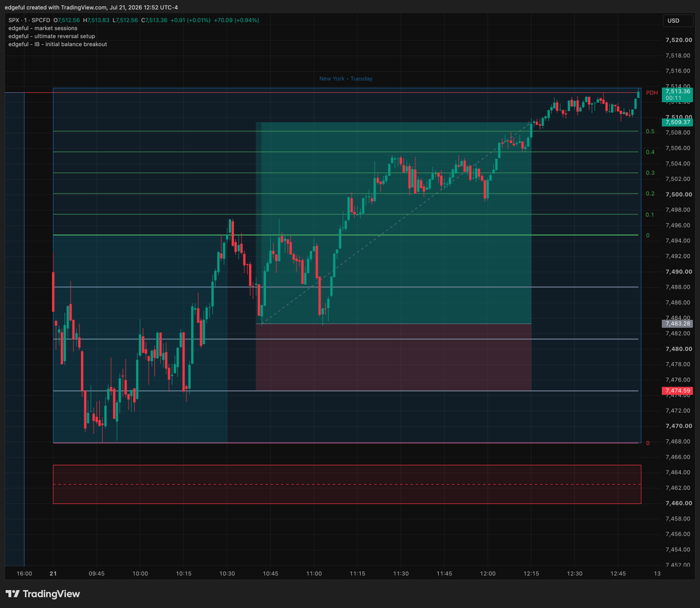Click the 0.2 level label

[x=650, y=194]
